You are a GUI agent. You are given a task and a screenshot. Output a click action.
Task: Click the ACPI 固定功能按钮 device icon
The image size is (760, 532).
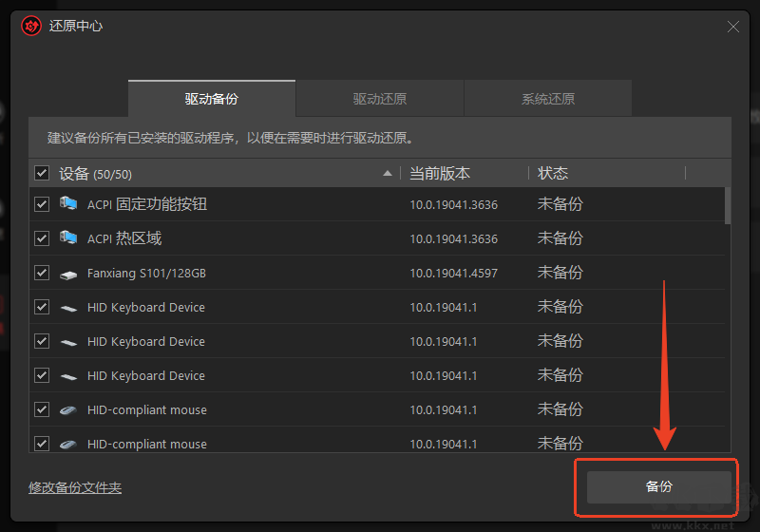(68, 203)
